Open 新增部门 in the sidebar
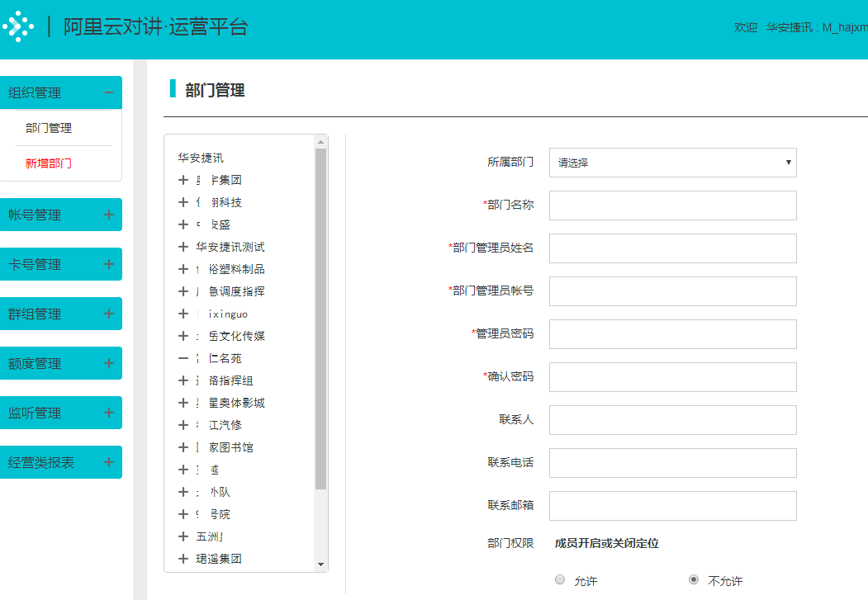Screen dimensions: 868x600 pyautogui.click(x=49, y=163)
